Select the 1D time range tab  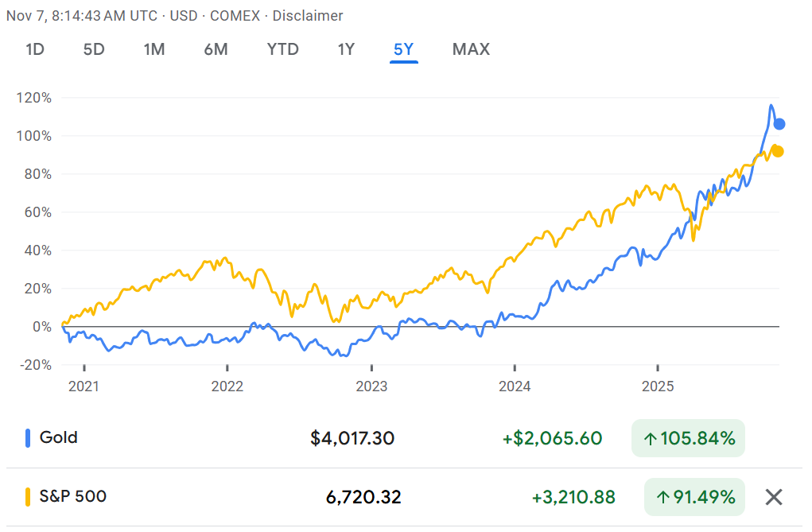click(35, 49)
